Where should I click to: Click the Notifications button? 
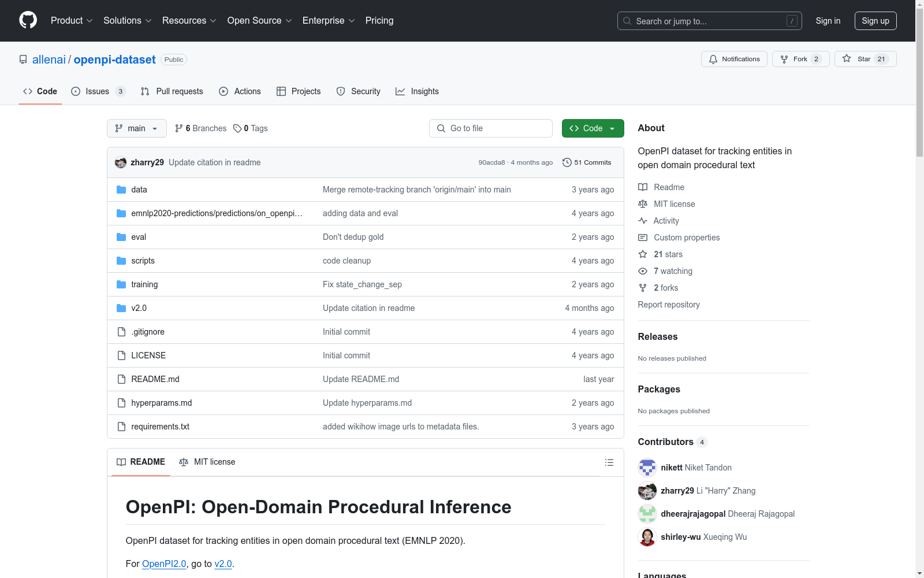(x=734, y=59)
